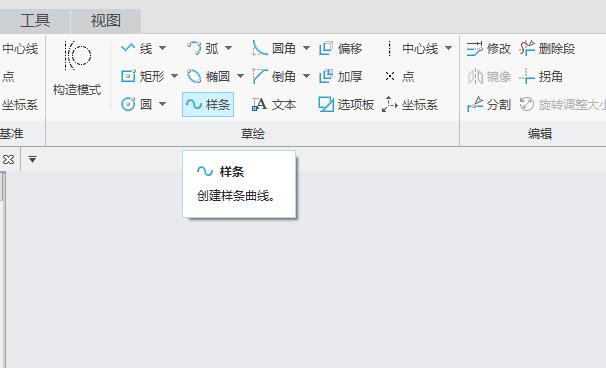Open the small dropdown arrow below ribbon
The height and width of the screenshot is (368, 606).
pyautogui.click(x=32, y=159)
